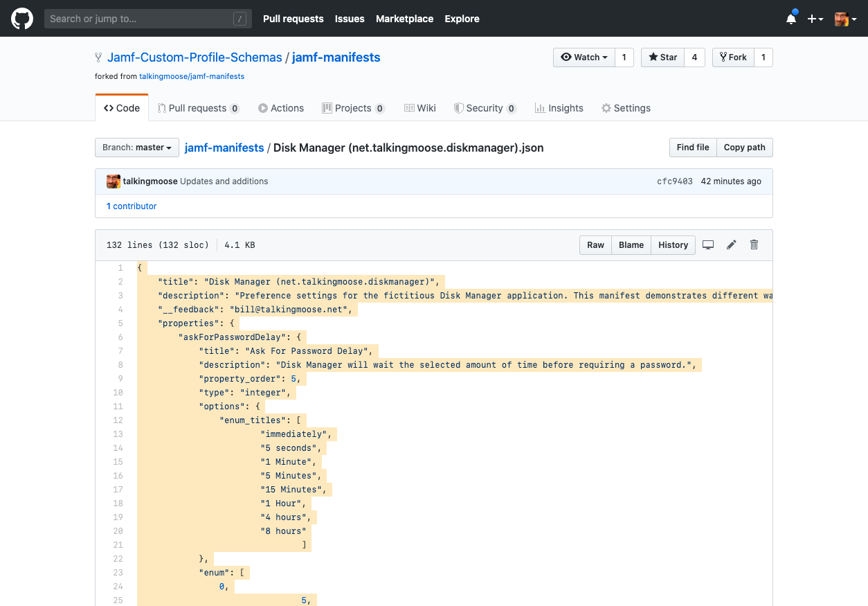This screenshot has width=868, height=606.
Task: Open the talkingmoose commit author avatar
Action: [x=114, y=181]
